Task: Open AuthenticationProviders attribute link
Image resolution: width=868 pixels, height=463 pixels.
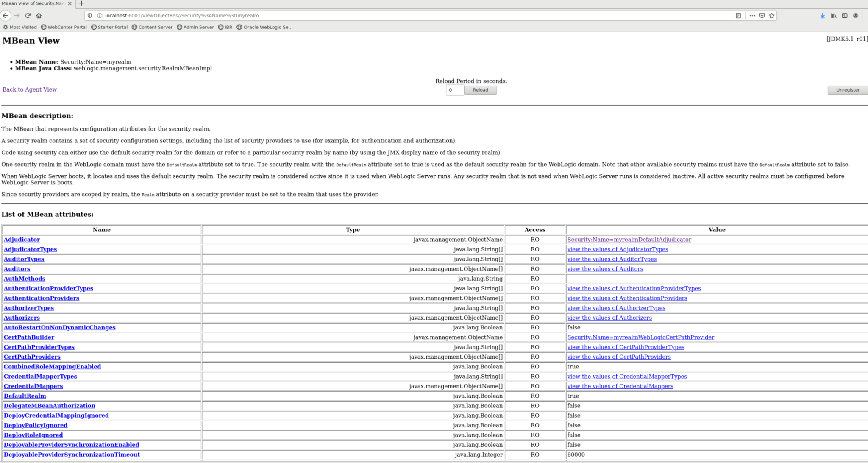Action: (x=42, y=298)
